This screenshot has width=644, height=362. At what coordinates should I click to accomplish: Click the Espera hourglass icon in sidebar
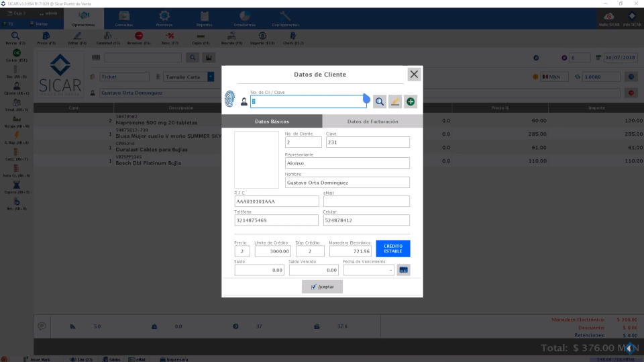(16, 186)
